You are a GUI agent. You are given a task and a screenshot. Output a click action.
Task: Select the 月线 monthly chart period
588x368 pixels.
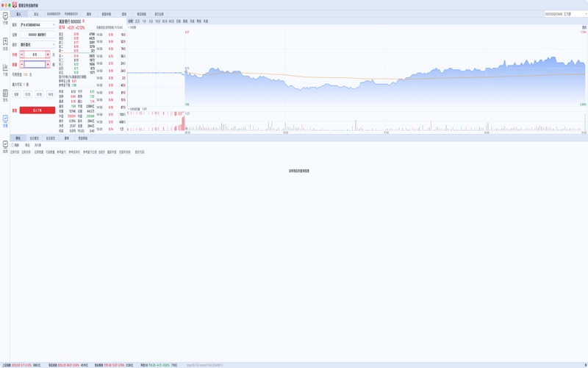tap(192, 21)
